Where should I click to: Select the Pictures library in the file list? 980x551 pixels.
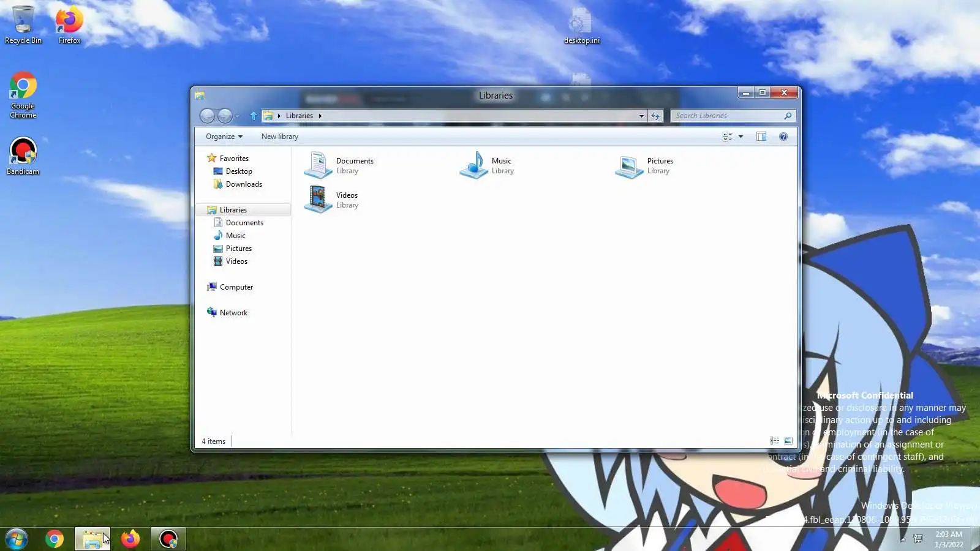(x=644, y=165)
